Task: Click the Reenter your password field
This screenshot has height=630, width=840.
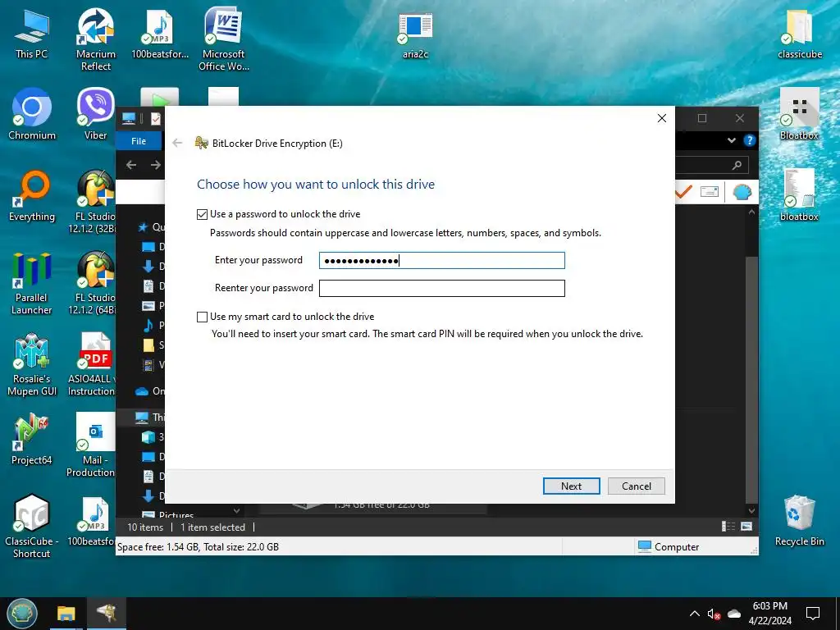Action: coord(442,288)
